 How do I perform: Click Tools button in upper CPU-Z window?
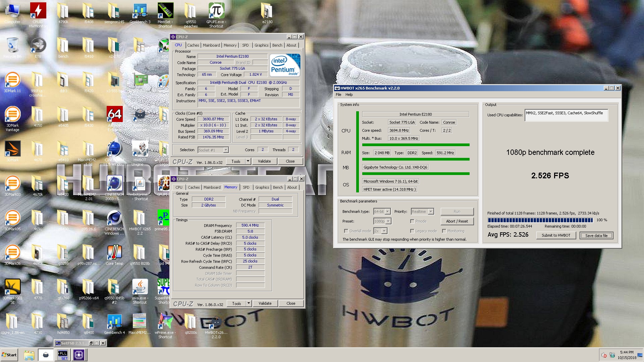[x=236, y=161]
